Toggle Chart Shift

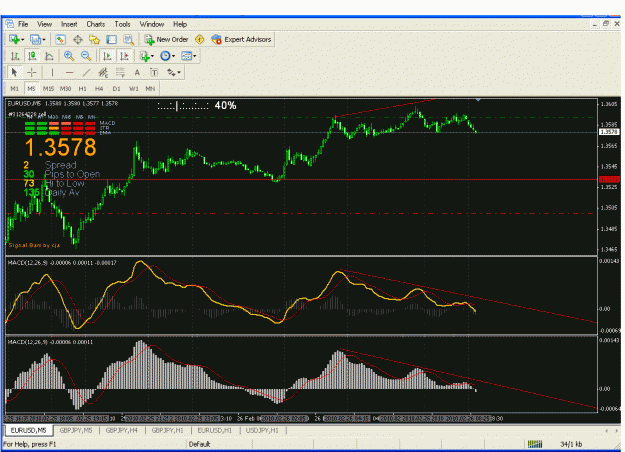124,56
